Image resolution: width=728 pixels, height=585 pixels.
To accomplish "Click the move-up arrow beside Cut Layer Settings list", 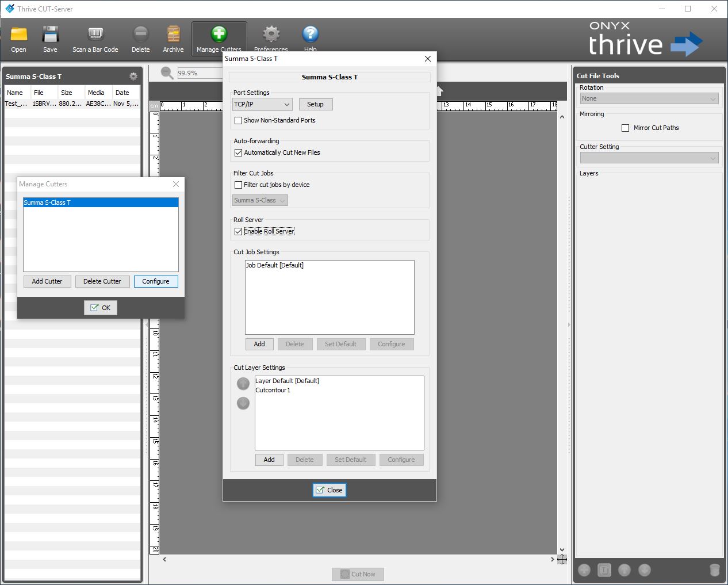I will point(243,384).
